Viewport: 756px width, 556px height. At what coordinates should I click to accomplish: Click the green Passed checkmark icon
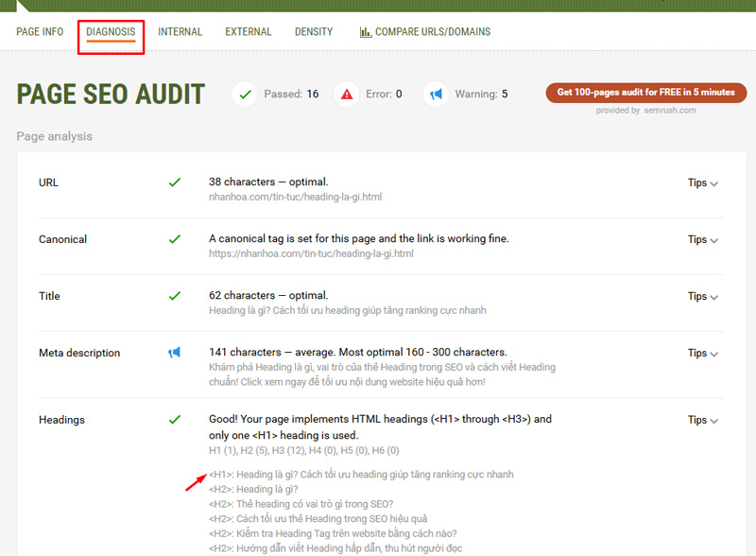[246, 94]
